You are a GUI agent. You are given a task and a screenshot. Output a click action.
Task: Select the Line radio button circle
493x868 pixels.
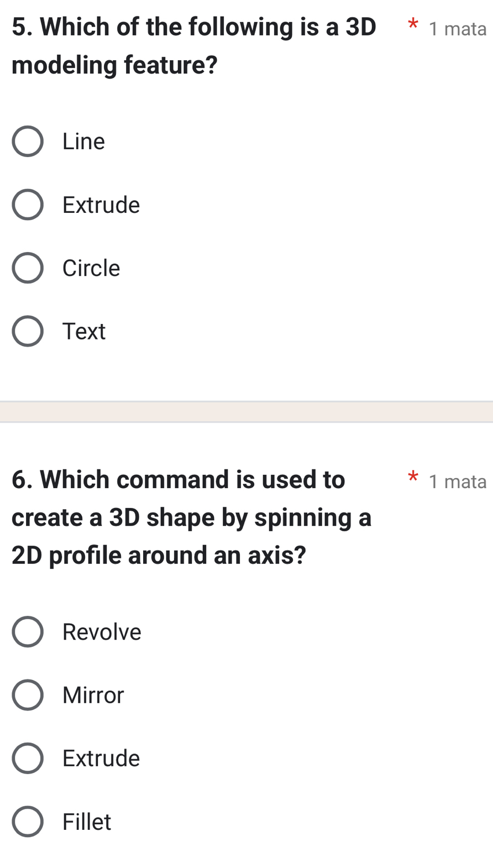tap(28, 142)
